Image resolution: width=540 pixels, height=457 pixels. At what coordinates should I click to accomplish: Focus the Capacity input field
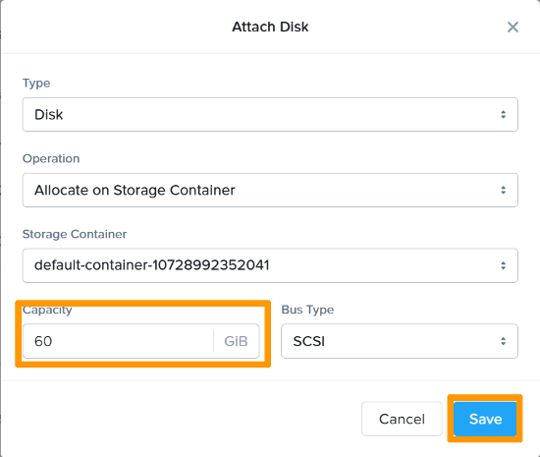[118, 341]
